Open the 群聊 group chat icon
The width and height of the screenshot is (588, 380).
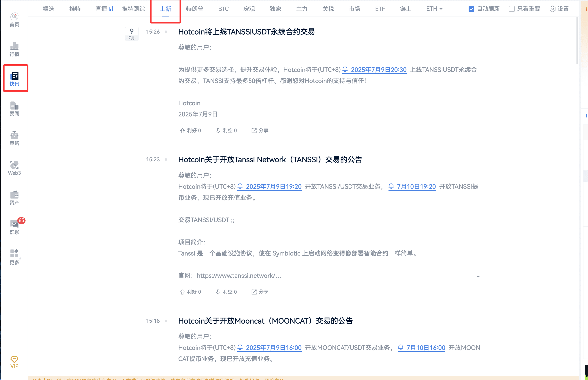tap(14, 227)
